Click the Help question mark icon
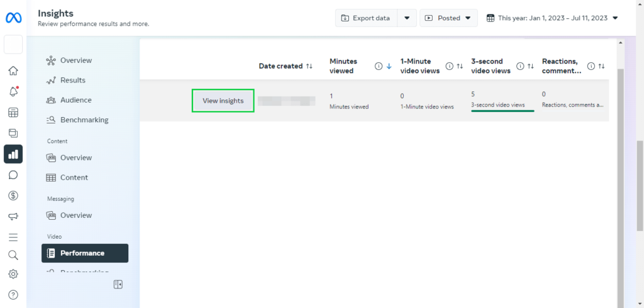The width and height of the screenshot is (644, 308). pos(13,295)
